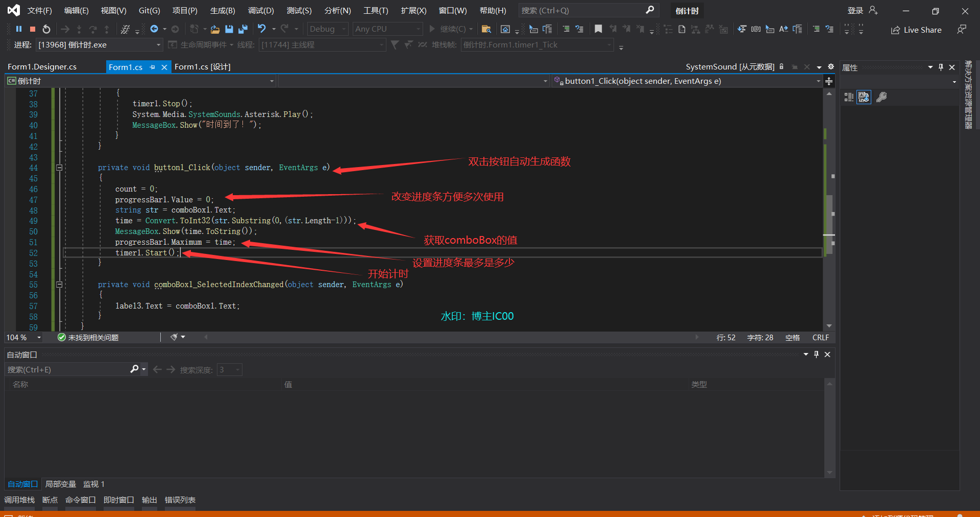
Task: Open the 错误列表 panel
Action: point(180,500)
